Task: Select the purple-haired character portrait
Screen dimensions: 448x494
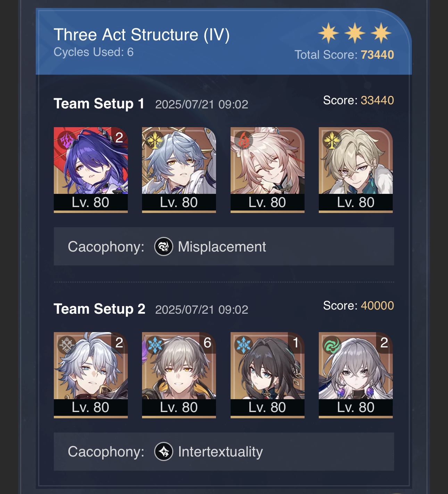Action: tap(91, 170)
